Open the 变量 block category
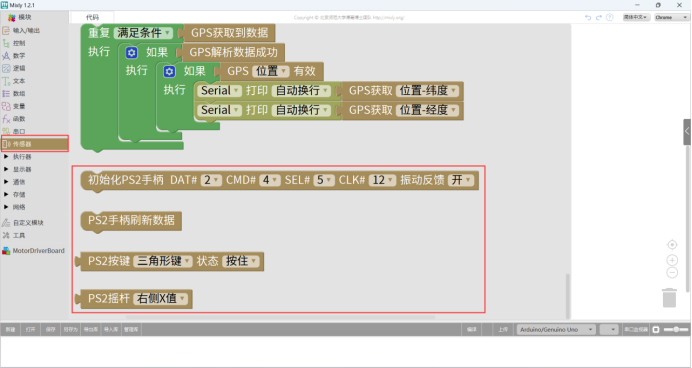692x368 pixels. click(19, 106)
